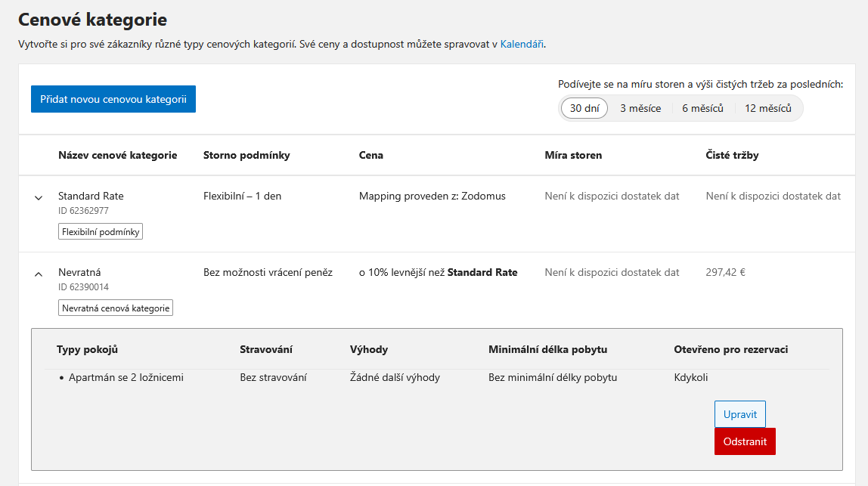Expand the Standard Rate row chevron
The height and width of the screenshot is (486, 868).
click(39, 198)
